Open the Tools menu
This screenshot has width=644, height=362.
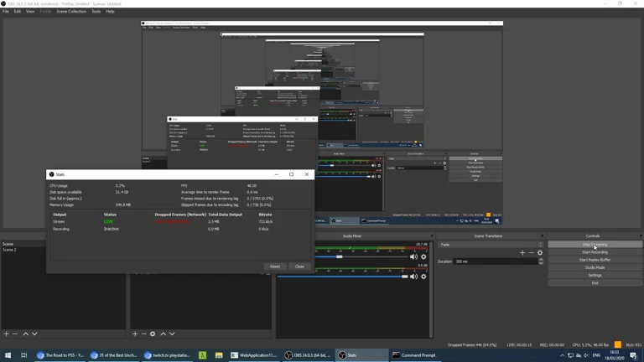point(96,12)
